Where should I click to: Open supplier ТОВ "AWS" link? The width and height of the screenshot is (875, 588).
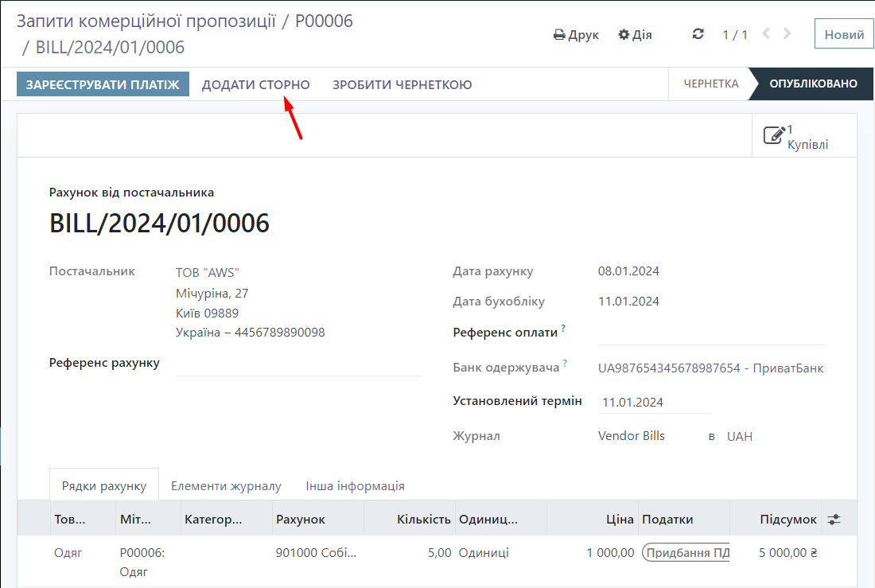[207, 272]
